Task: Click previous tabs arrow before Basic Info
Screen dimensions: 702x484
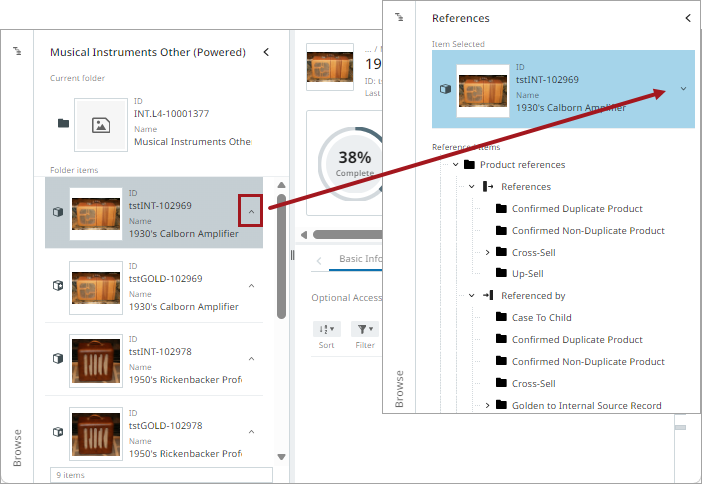Action: pos(319,261)
